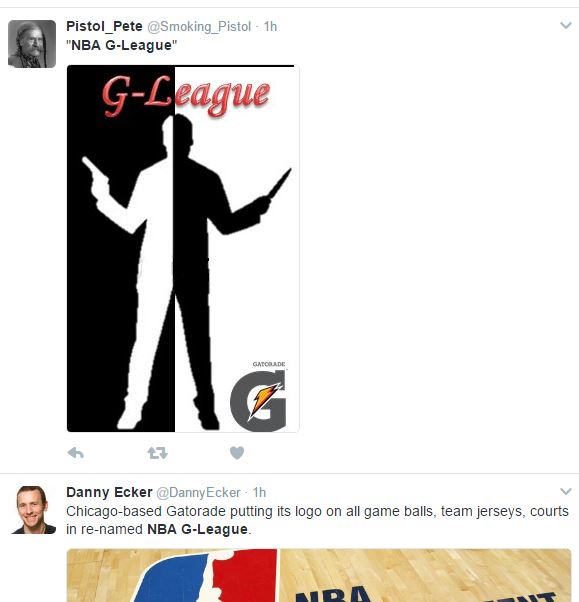Open the @Smoking_Pistol handle link
This screenshot has width=579, height=602.
(x=199, y=26)
